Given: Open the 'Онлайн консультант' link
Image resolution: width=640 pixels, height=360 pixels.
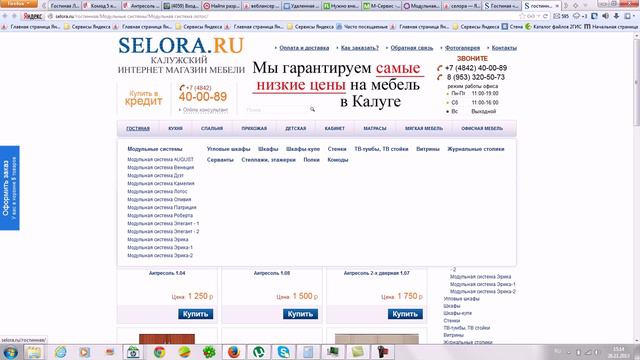Looking at the screenshot, I should coord(205,110).
